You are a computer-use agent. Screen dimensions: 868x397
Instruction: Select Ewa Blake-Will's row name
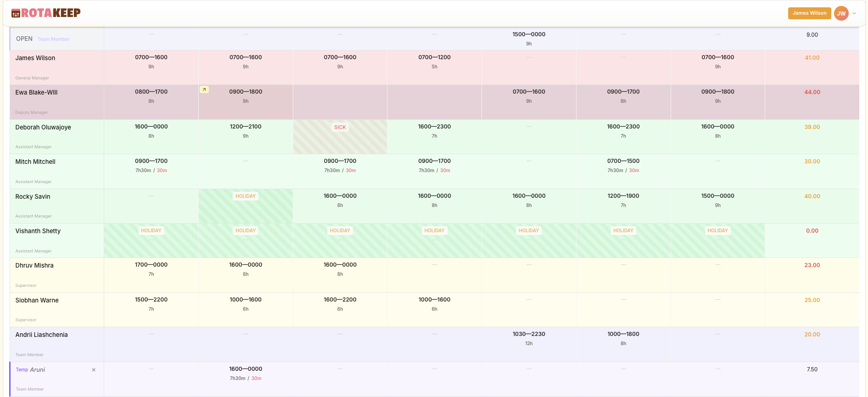[x=36, y=92]
